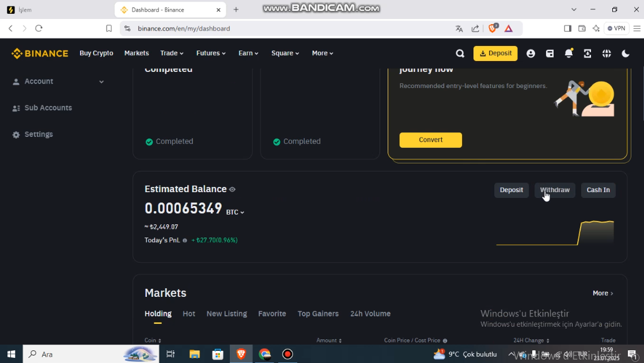The image size is (644, 363).
Task: Expand the Trade menu dropdown
Action: pos(172,53)
